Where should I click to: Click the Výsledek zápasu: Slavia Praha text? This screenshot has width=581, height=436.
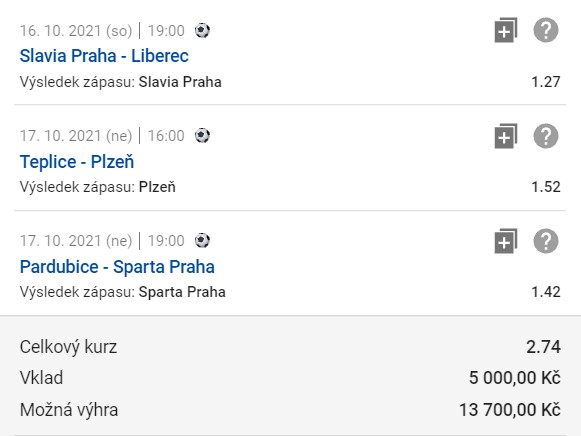pyautogui.click(x=120, y=82)
